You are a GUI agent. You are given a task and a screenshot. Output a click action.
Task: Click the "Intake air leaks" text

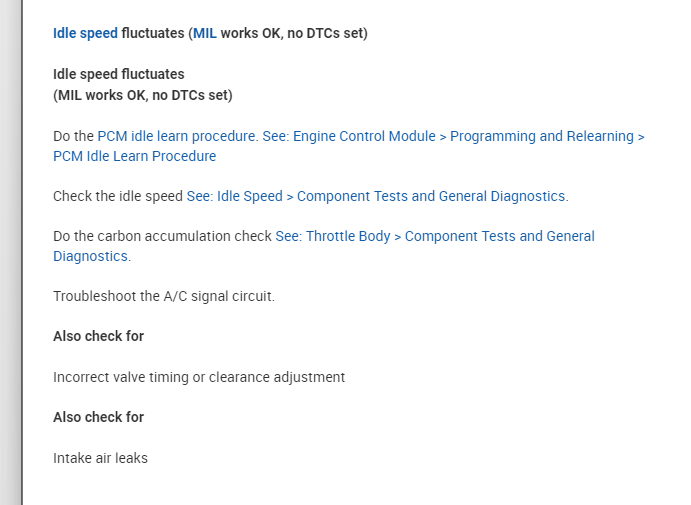(x=100, y=458)
